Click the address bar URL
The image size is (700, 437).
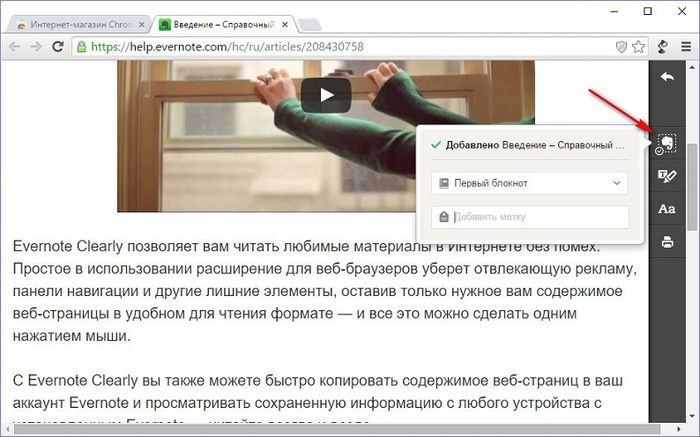pos(227,46)
